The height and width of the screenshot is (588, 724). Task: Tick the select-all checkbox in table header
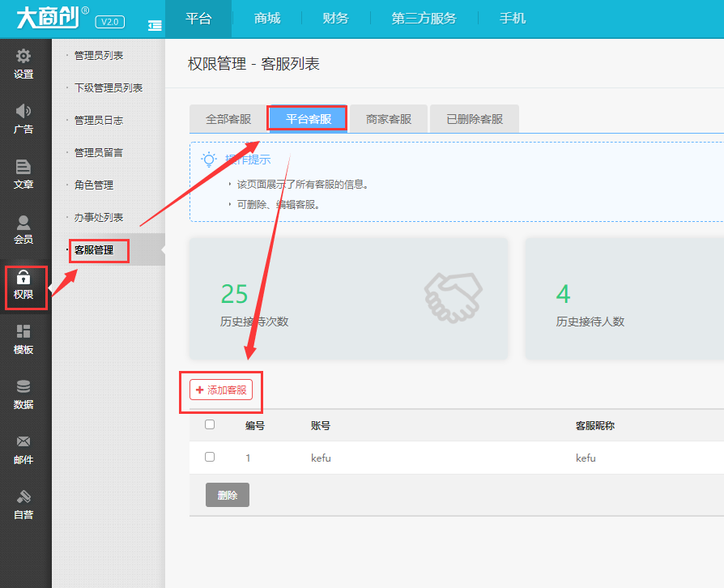pyautogui.click(x=210, y=424)
